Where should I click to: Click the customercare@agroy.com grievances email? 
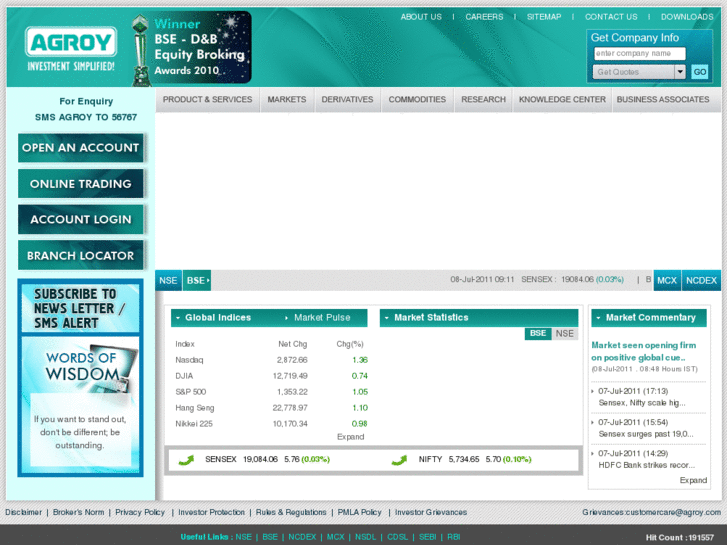pos(673,512)
